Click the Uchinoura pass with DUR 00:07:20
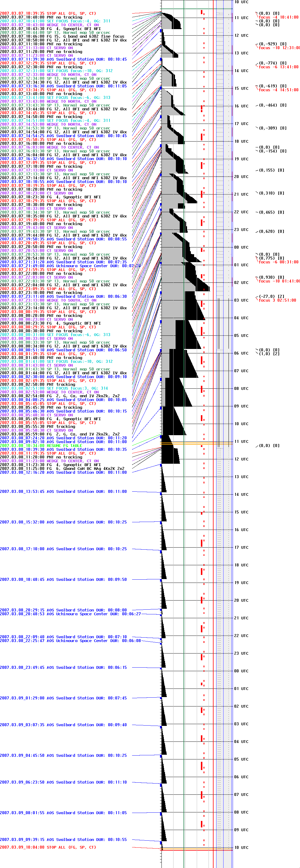The image size is (300, 868). (70, 266)
